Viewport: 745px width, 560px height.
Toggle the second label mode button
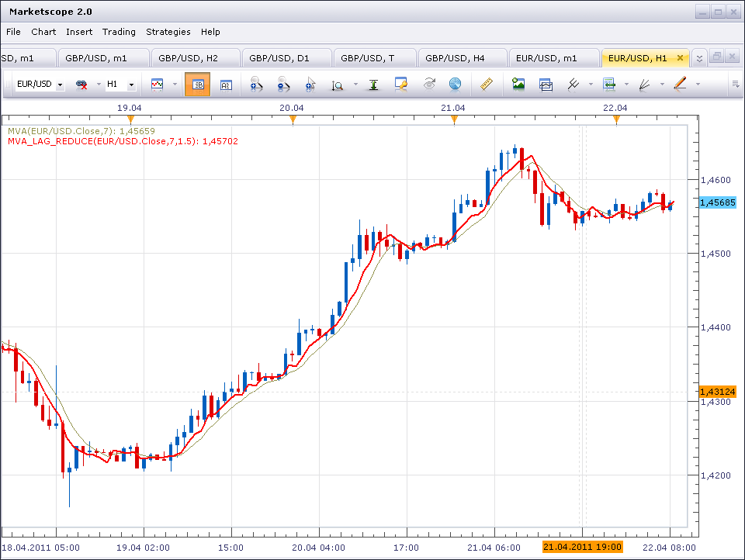point(226,85)
